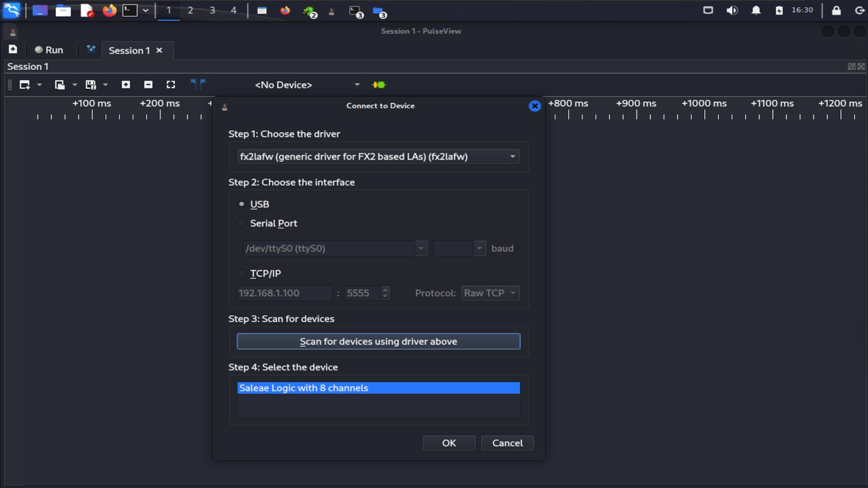
Task: Zoom in using the magnify-plus toolbar icon
Action: [125, 85]
